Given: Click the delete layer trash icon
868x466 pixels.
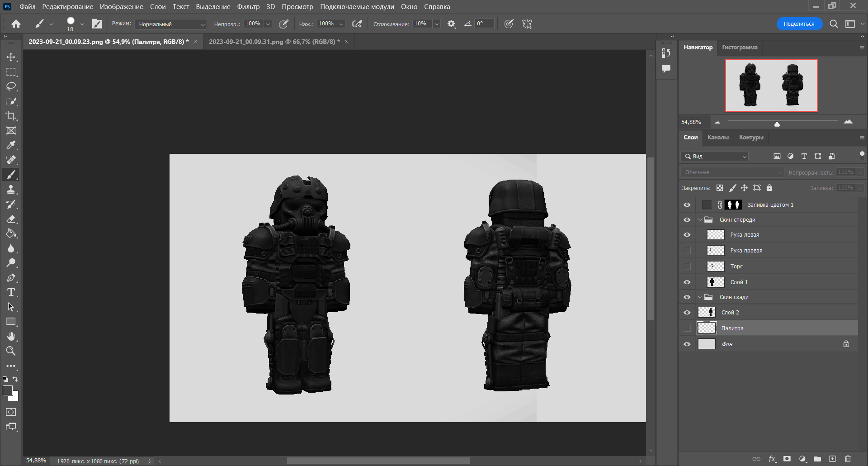Looking at the screenshot, I should (848, 459).
